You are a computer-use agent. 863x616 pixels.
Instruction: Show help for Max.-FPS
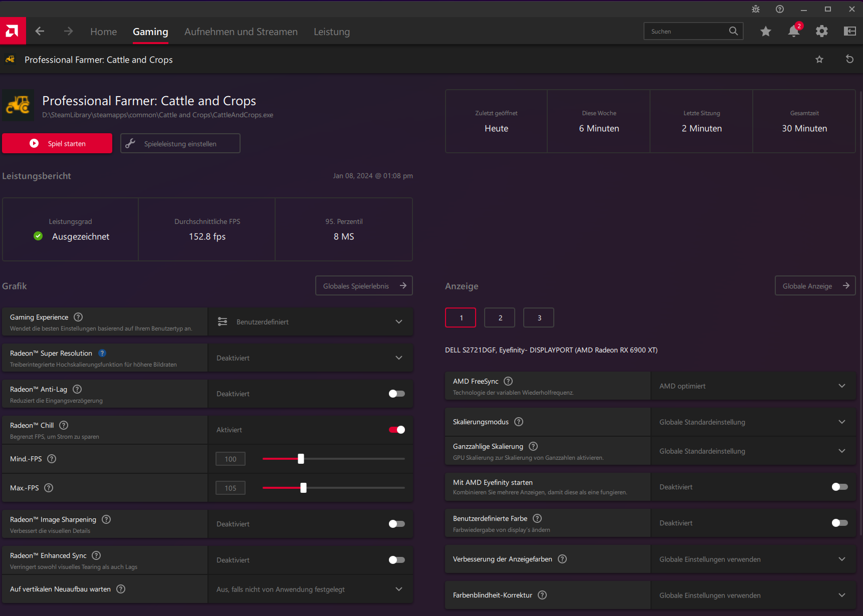[x=49, y=488]
